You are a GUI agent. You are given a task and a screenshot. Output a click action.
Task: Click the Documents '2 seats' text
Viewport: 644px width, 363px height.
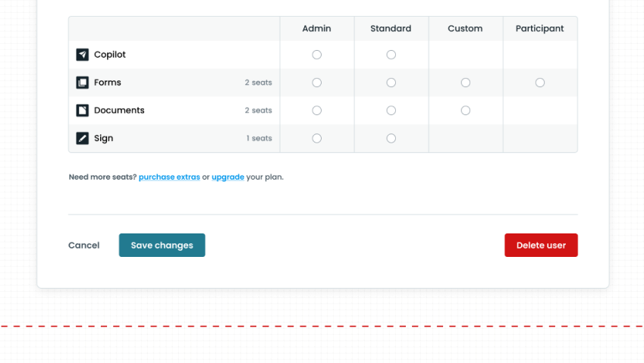coord(259,111)
